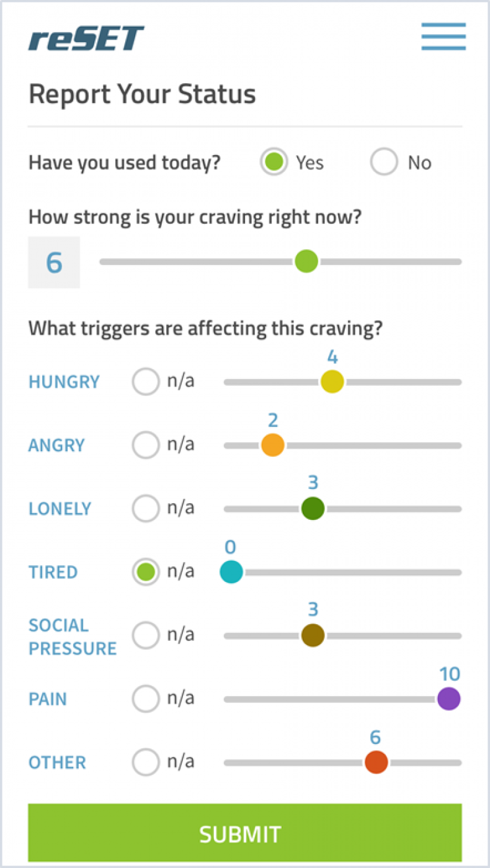This screenshot has height=868, width=490.
Task: Mark HUNGRY trigger as n/a
Action: (x=146, y=381)
